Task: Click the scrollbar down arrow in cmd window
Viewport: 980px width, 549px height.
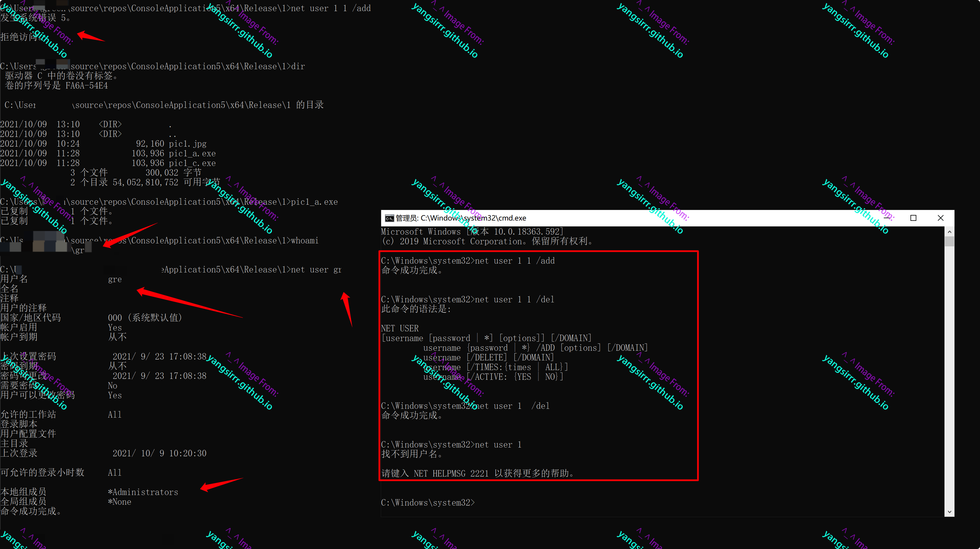Action: click(x=949, y=512)
